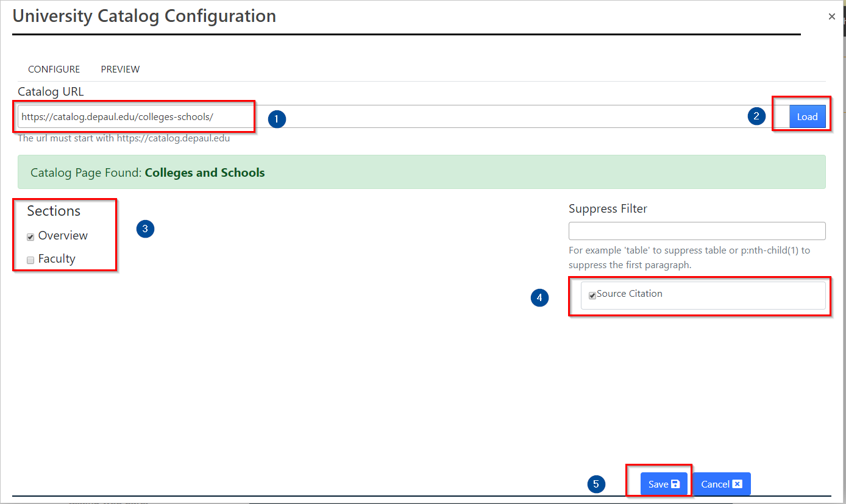
Task: Click the 'Sections' heading text
Action: click(x=54, y=211)
